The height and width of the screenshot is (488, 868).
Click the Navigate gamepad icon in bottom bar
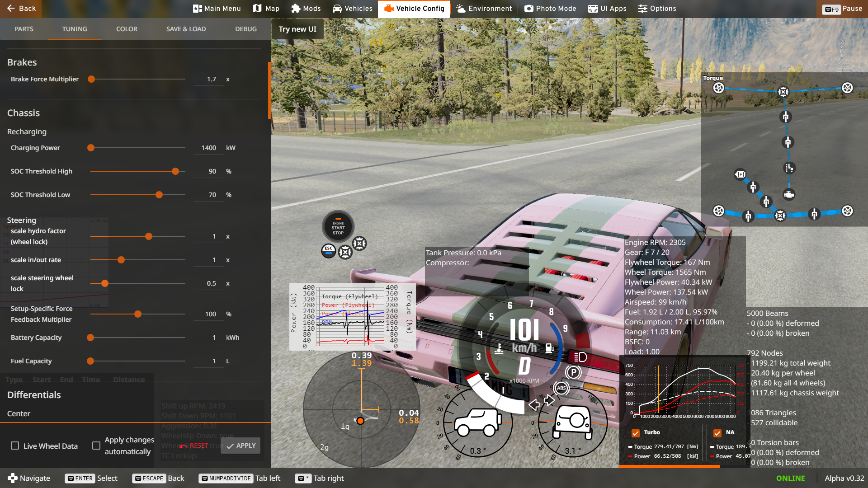13,478
